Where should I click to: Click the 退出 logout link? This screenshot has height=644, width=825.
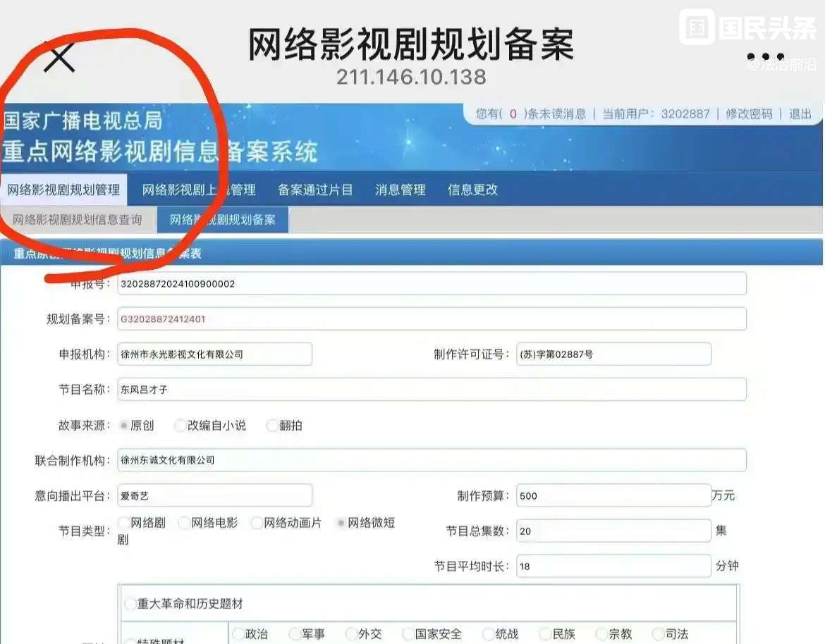pyautogui.click(x=800, y=114)
